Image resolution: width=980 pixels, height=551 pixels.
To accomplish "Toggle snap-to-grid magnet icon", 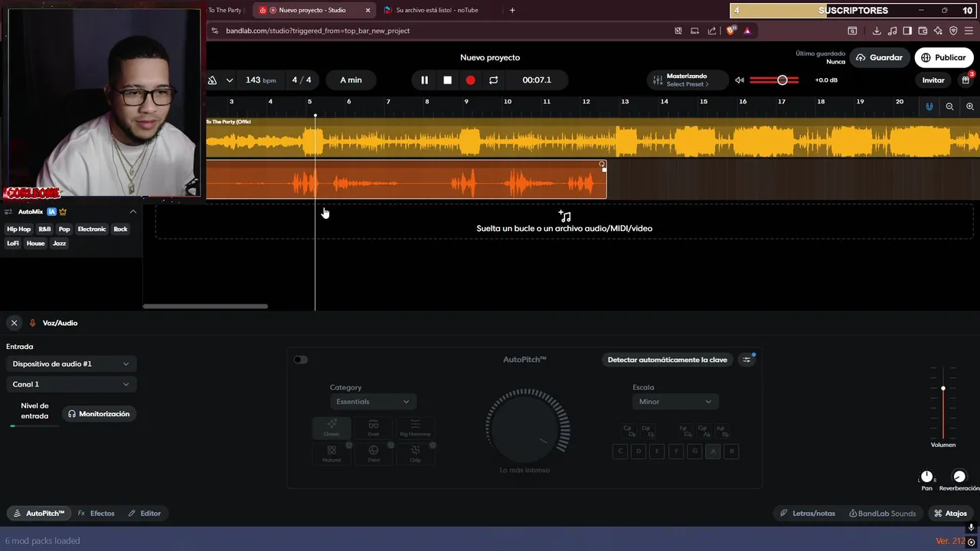I will pyautogui.click(x=929, y=106).
